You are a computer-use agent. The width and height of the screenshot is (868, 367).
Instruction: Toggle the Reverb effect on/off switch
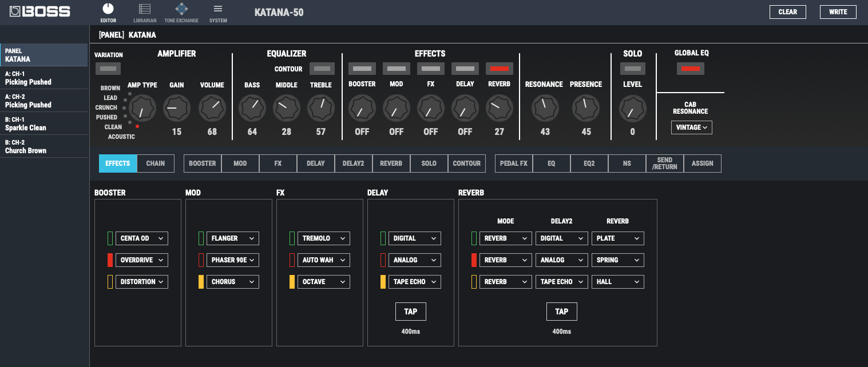[x=499, y=69]
